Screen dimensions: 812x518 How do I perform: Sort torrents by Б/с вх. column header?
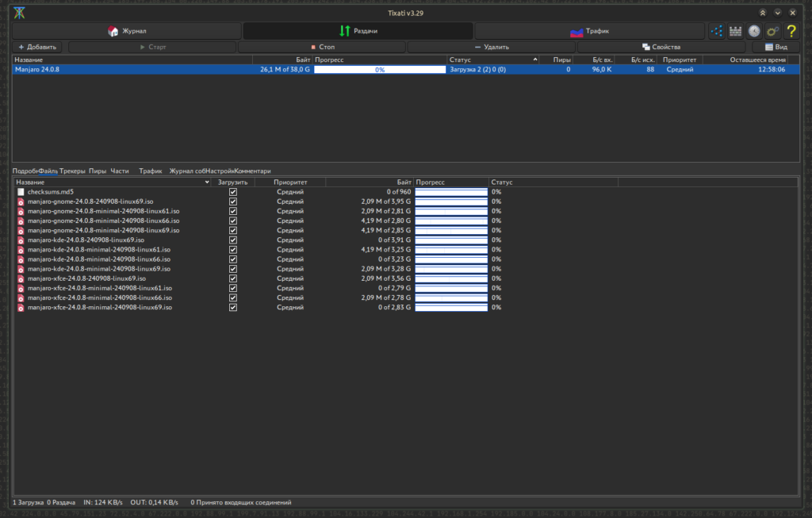click(595, 59)
